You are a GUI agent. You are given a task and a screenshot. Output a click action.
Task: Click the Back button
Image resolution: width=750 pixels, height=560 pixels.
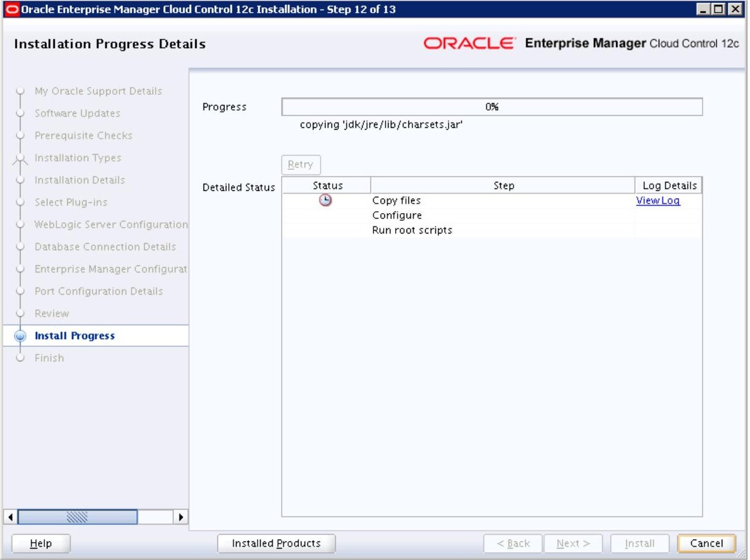(513, 543)
